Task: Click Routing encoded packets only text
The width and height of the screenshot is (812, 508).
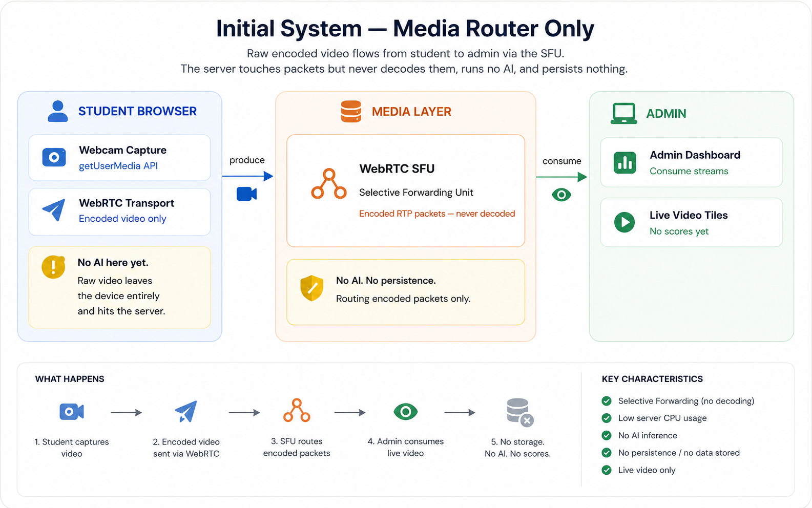Action: (x=403, y=299)
